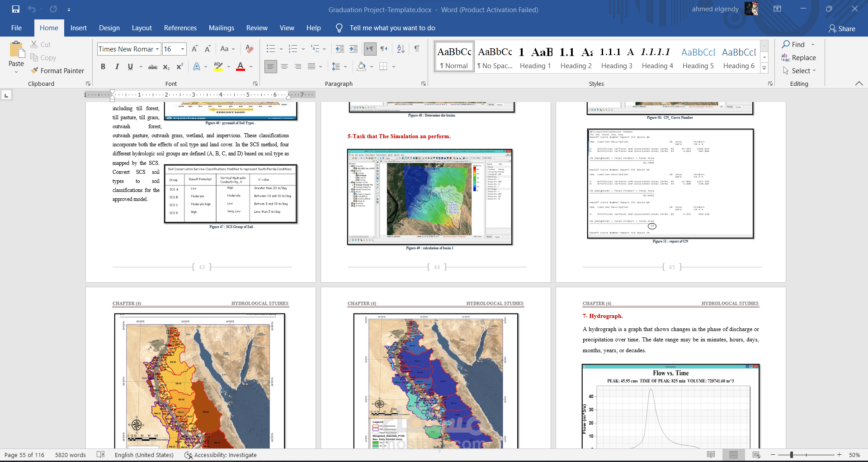The height and width of the screenshot is (462, 868).
Task: Open the Bullets list dropdown arrow
Action: (x=281, y=49)
